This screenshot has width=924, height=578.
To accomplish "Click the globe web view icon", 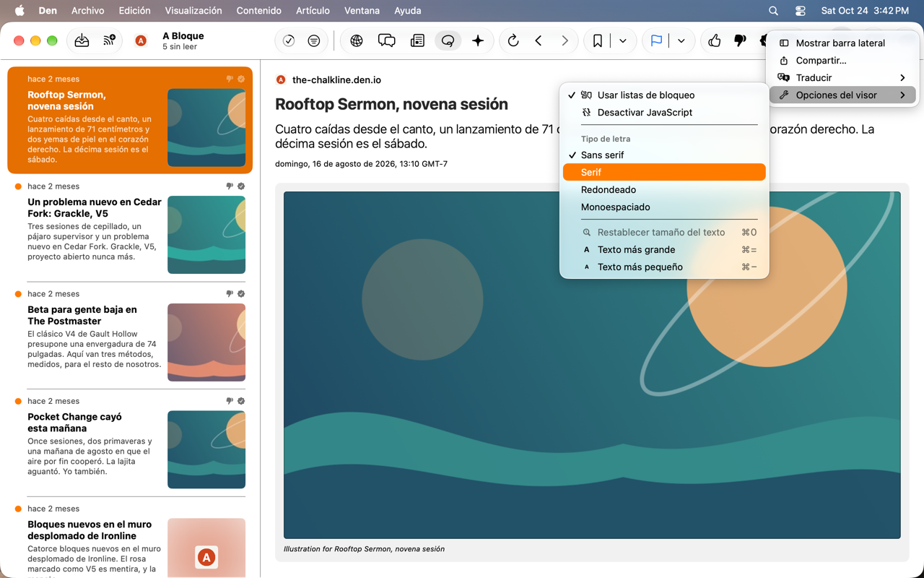I will pos(357,41).
